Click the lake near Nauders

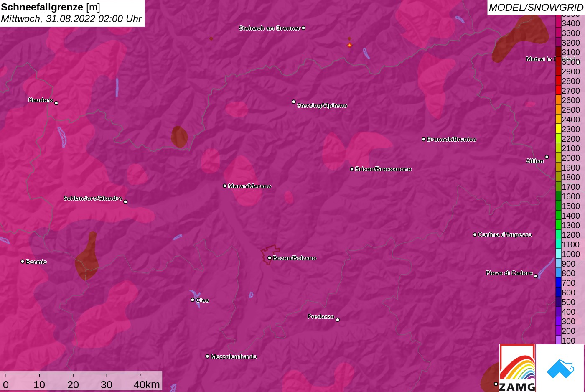pos(62,137)
